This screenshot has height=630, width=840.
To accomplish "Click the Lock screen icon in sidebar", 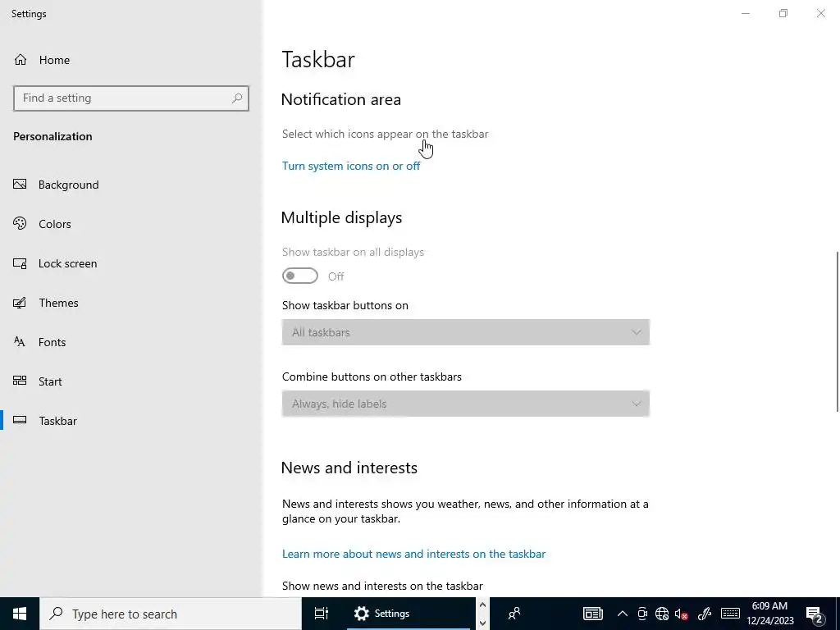I will pyautogui.click(x=20, y=263).
